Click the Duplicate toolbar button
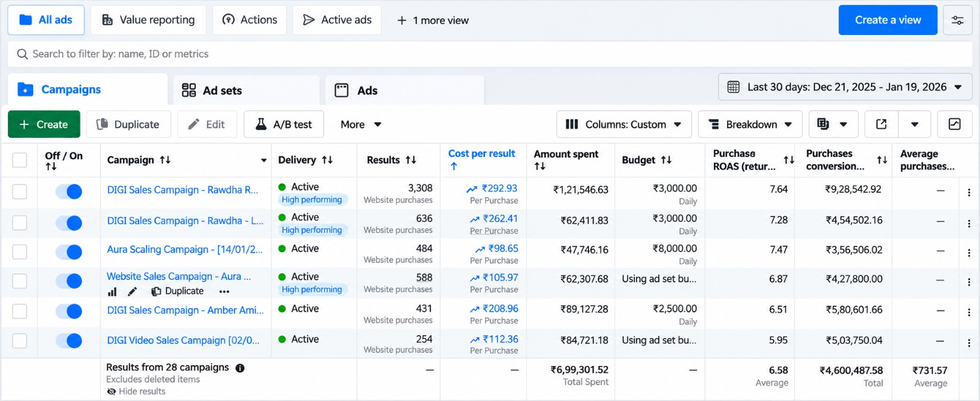 pyautogui.click(x=128, y=124)
